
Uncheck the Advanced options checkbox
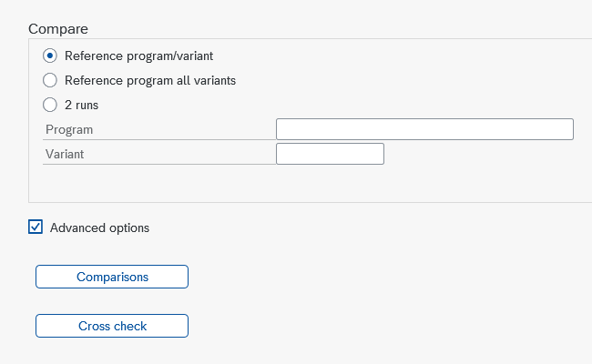click(36, 227)
